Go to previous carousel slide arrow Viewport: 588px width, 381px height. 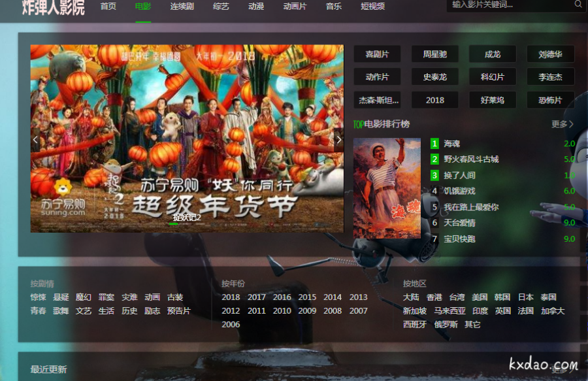tap(35, 140)
